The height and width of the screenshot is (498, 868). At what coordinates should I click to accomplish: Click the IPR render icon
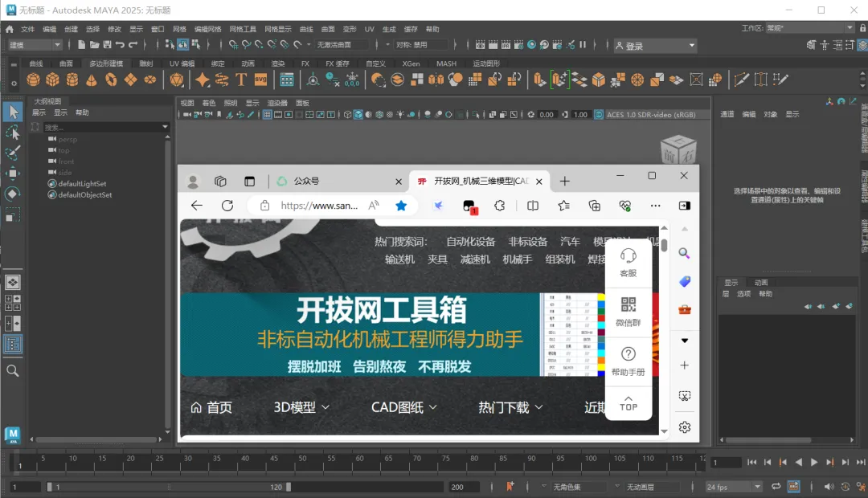(x=506, y=45)
